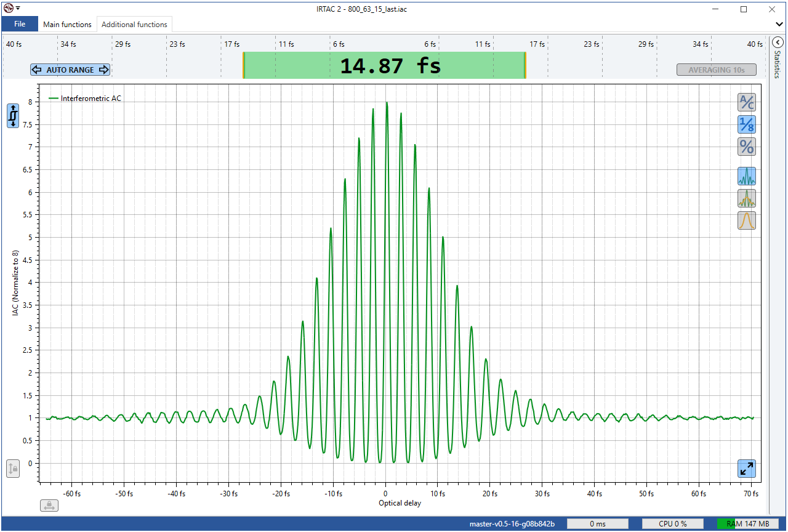Click the horizontal axis lock icon
This screenshot has height=532, width=788.
point(49,506)
